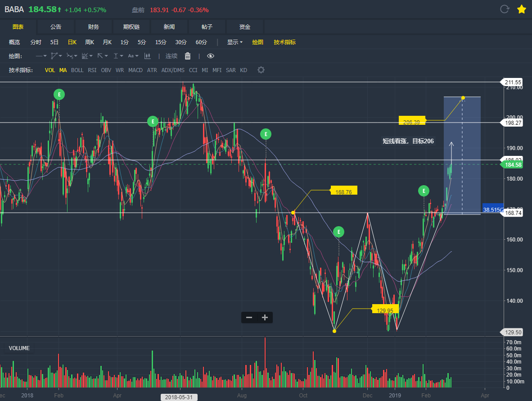Delete drawings with the trash icon
This screenshot has width=532, height=401.
pos(188,56)
